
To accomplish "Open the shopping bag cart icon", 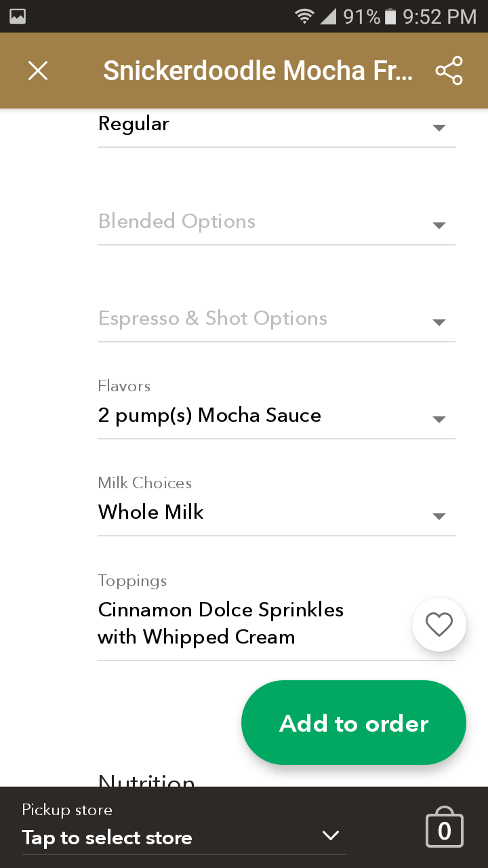I will tap(445, 828).
